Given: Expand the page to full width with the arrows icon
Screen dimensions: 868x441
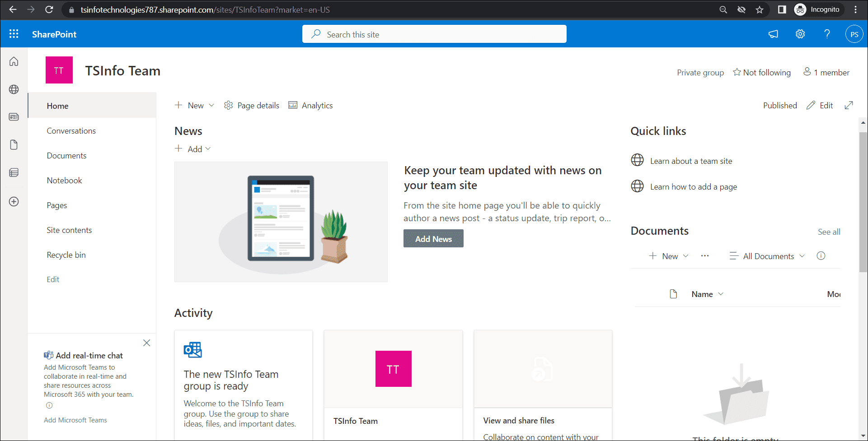Looking at the screenshot, I should (x=849, y=105).
